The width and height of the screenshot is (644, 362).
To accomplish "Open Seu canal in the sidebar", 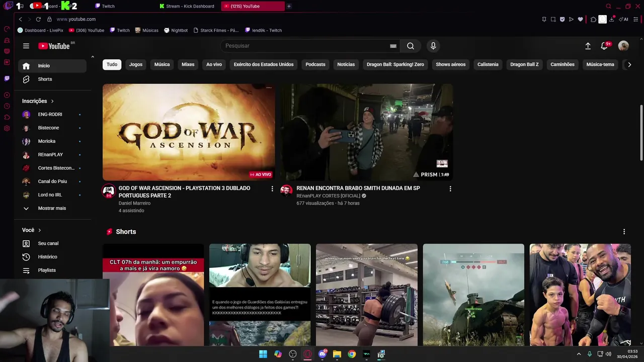I will coord(52,243).
